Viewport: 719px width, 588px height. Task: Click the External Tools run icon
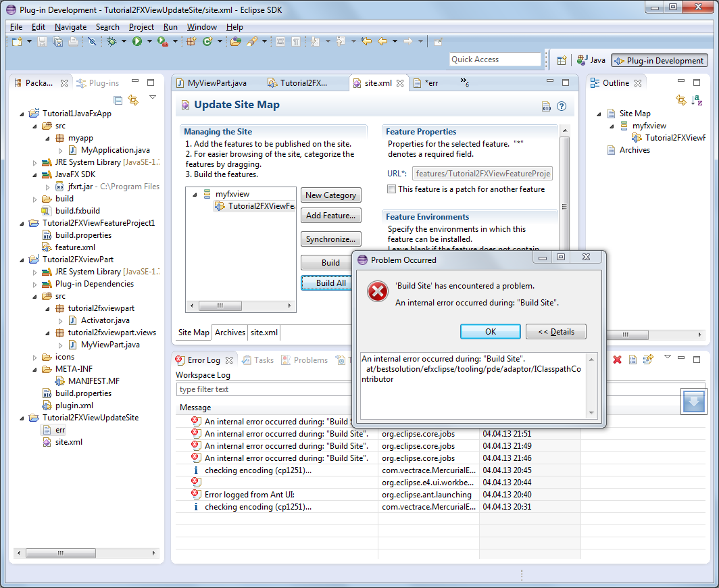coord(162,42)
